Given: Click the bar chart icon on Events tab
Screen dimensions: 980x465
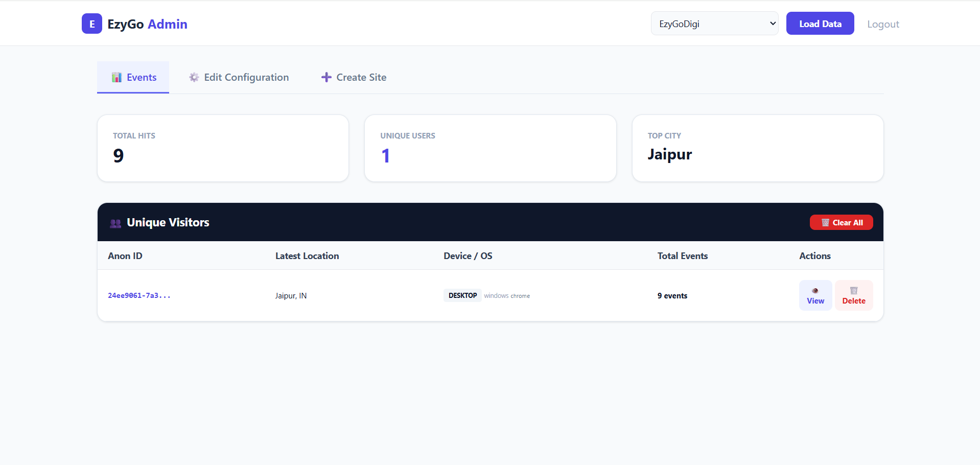Looking at the screenshot, I should pyautogui.click(x=116, y=77).
